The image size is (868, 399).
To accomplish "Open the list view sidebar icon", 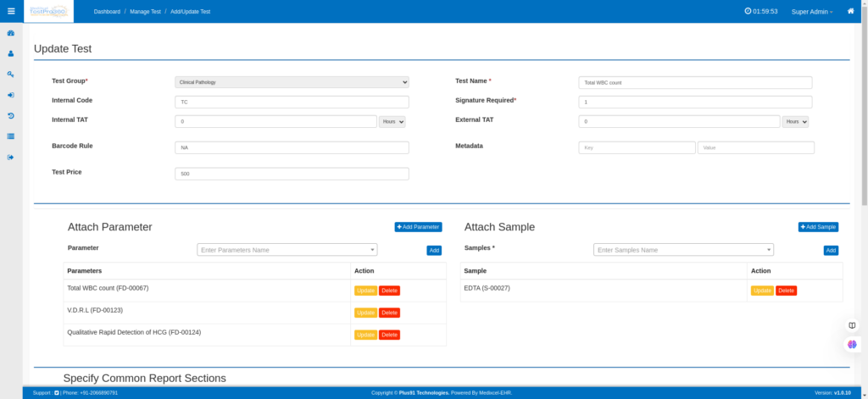I will point(11,136).
